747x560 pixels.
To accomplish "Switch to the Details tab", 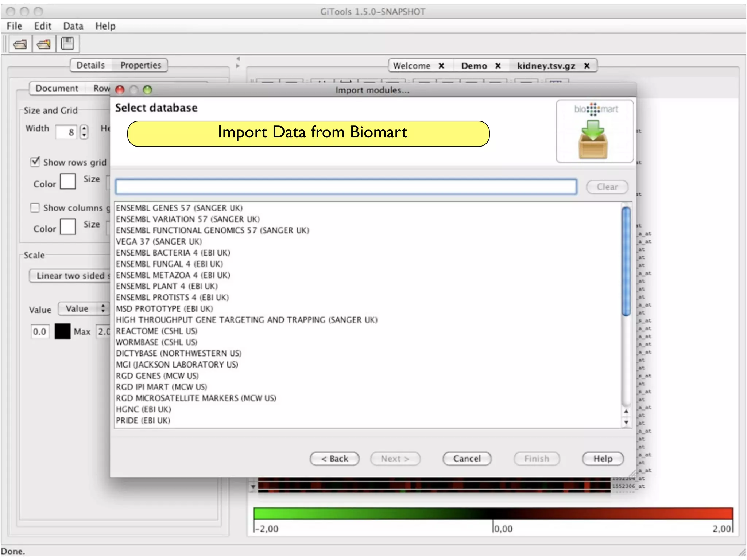I will [x=90, y=65].
